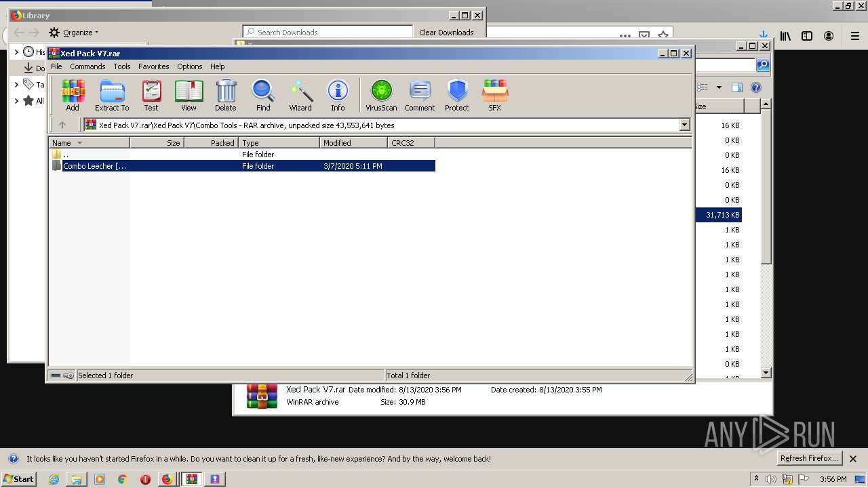Click Firefox downloads arrow icon
Viewport: 868px width, 488px height.
(764, 36)
